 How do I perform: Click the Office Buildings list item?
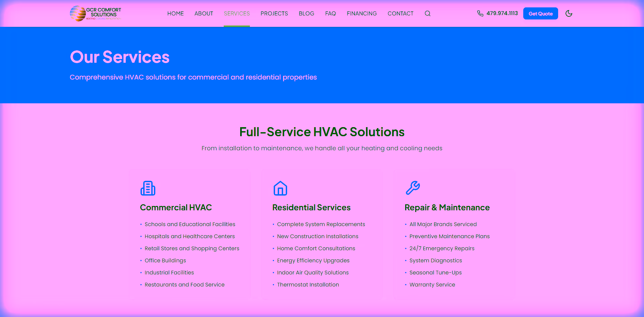[x=165, y=260]
